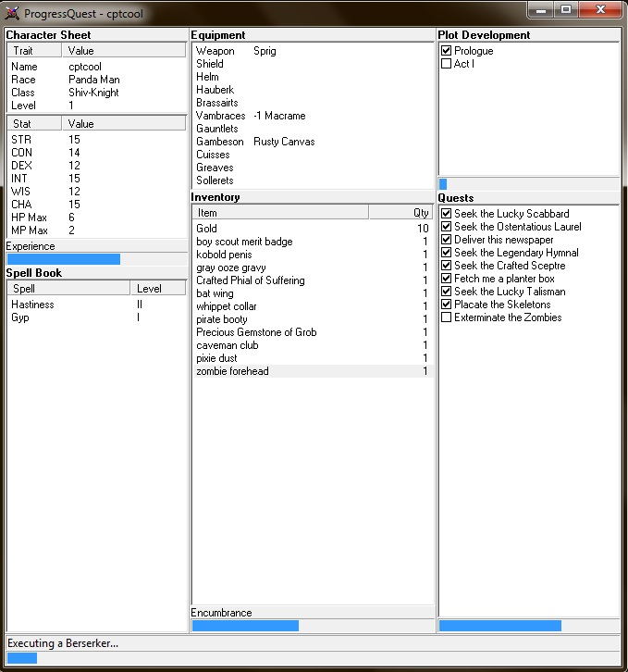Select the DEX stat row
This screenshot has height=672, width=628.
tap(96, 166)
